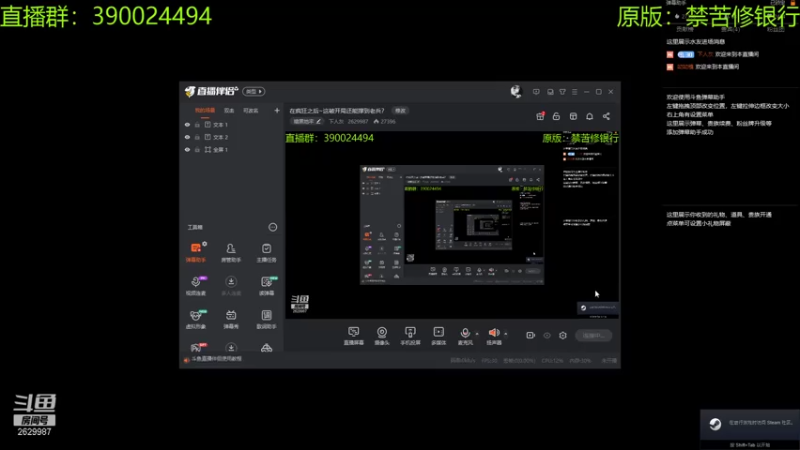Click the message icon in title bar
The width and height of the screenshot is (800, 450).
coord(536,92)
